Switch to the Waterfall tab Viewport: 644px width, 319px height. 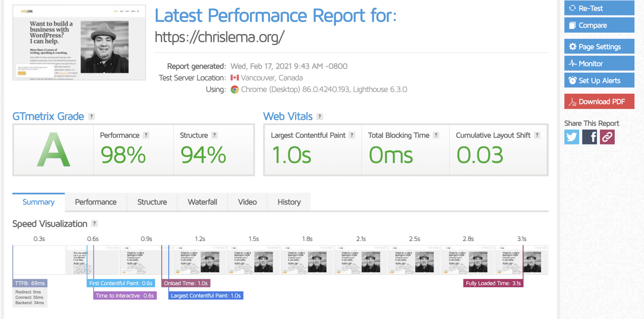pyautogui.click(x=202, y=202)
